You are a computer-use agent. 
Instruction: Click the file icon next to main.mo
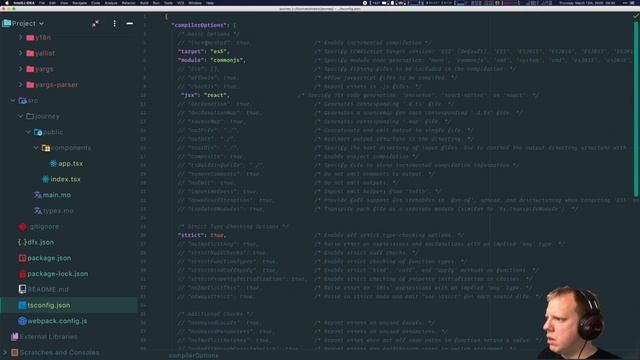38,195
